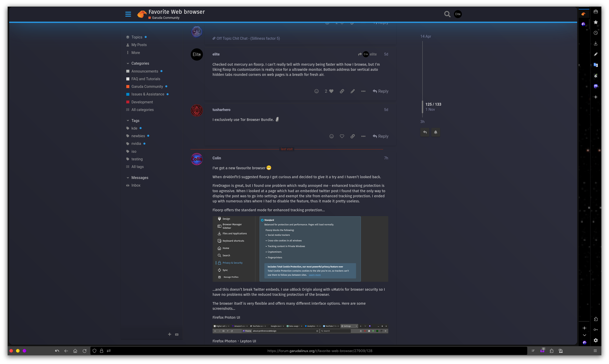This screenshot has width=609, height=364.
Task: Collapse the Tags section
Action: (133, 121)
